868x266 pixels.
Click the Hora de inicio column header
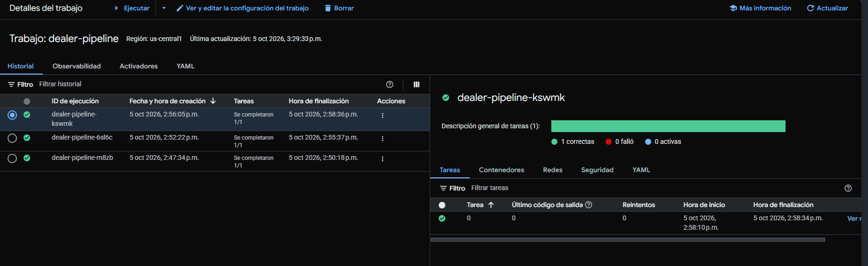tap(704, 205)
